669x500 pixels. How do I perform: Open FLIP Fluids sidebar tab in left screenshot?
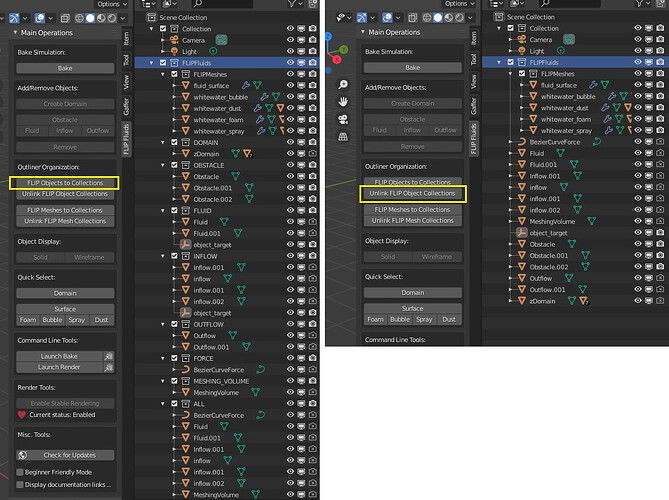[x=126, y=139]
